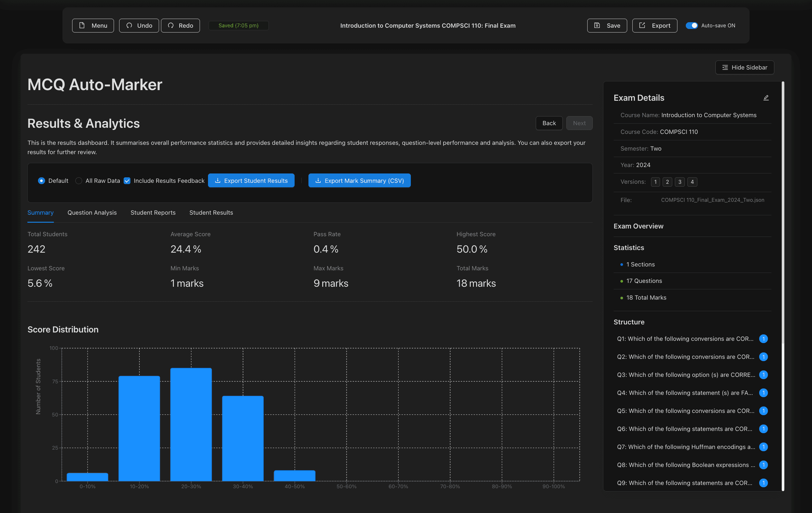The height and width of the screenshot is (513, 812).
Task: Click the 20-30% bar in Score Distribution
Action: [x=191, y=424]
